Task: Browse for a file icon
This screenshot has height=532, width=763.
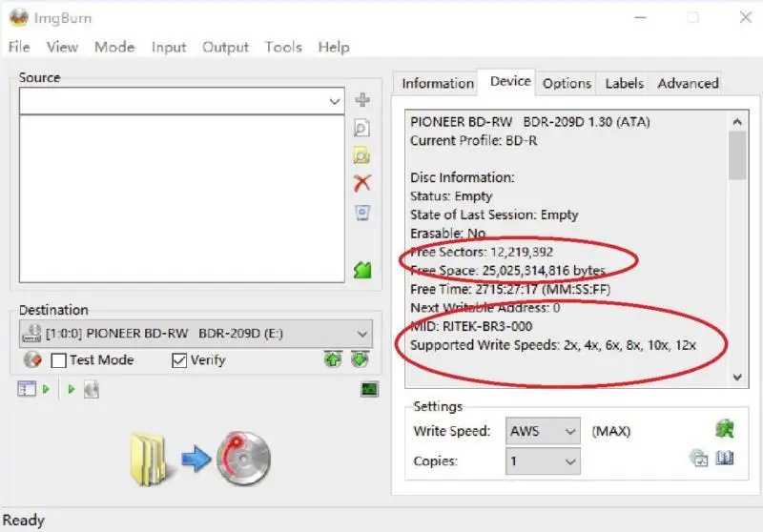Action: 361,129
